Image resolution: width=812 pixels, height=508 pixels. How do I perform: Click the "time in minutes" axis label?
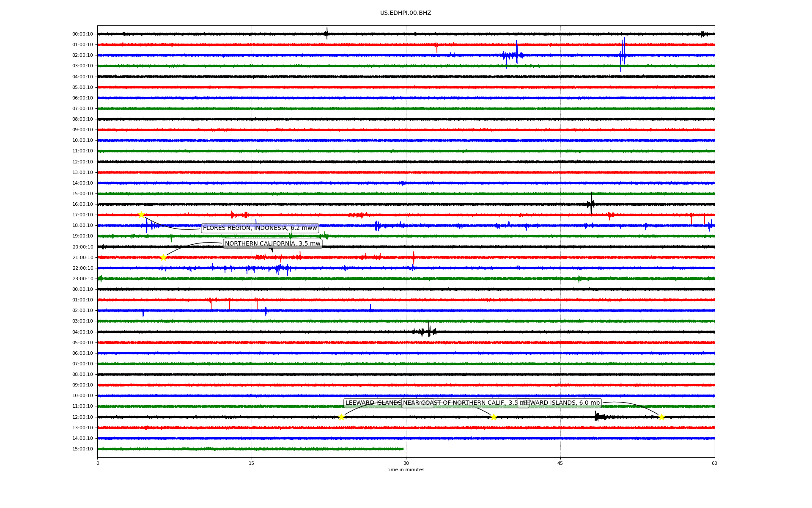[x=406, y=470]
